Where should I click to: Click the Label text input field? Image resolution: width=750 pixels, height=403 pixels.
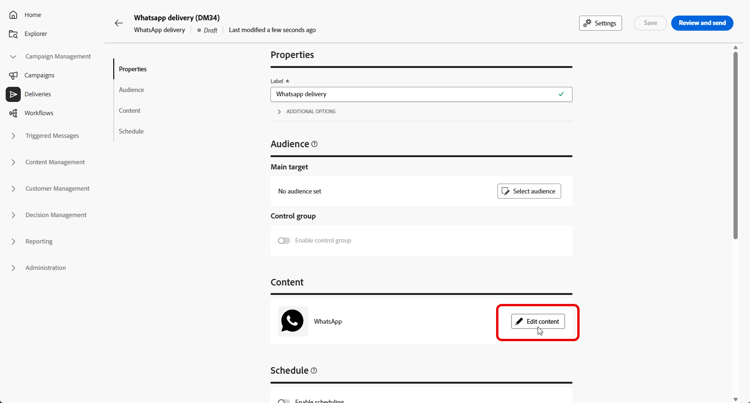(421, 94)
